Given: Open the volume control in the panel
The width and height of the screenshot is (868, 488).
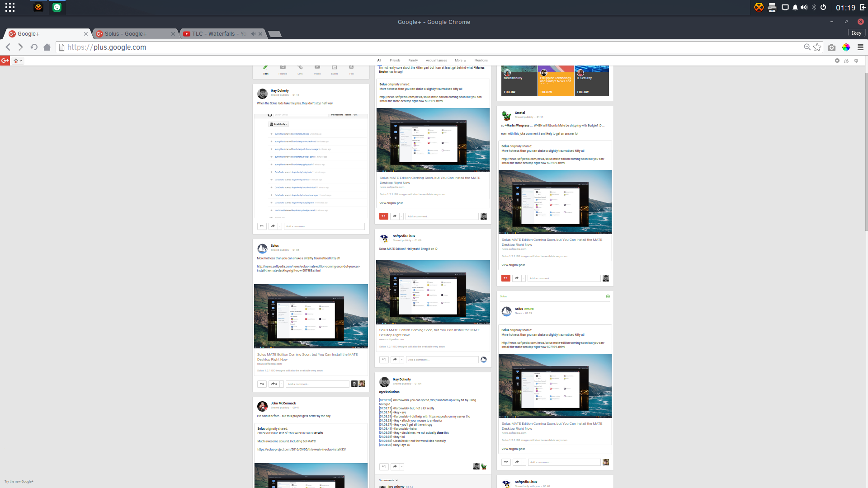Looking at the screenshot, I should 804,7.
